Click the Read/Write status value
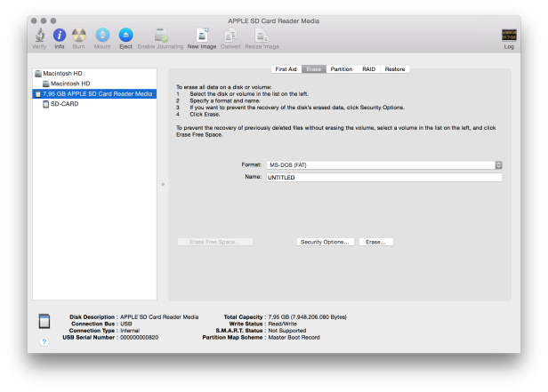This screenshot has width=548, height=392. pos(282,324)
